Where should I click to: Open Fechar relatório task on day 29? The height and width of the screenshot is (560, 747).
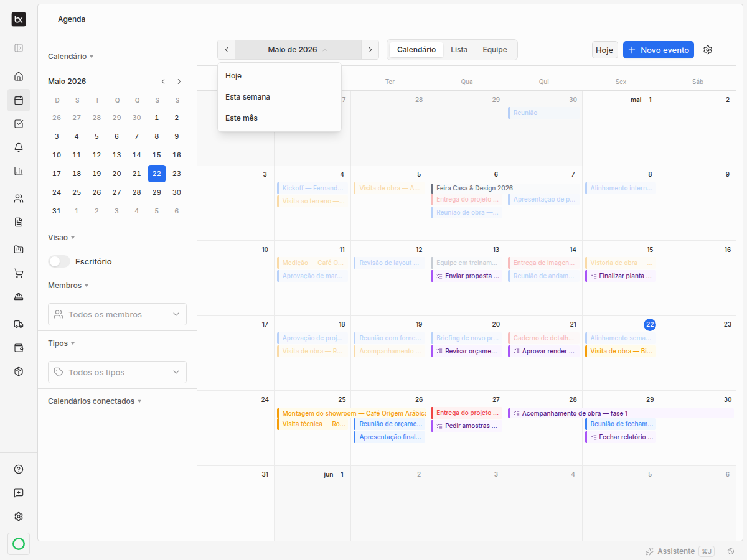tap(621, 437)
